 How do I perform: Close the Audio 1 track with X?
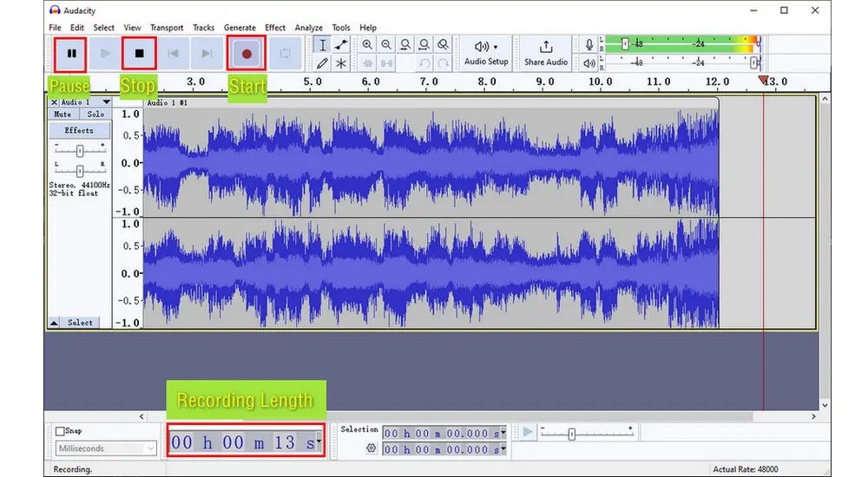pyautogui.click(x=54, y=102)
